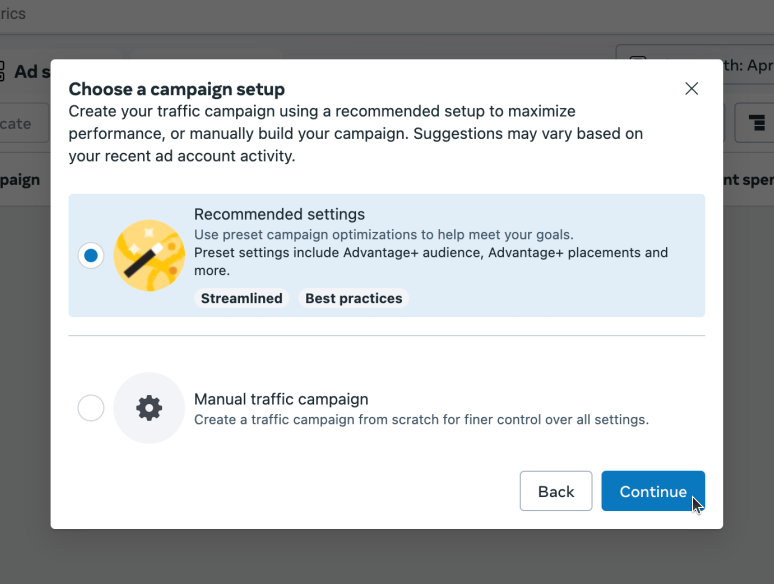774x584 pixels.
Task: Click the Duplicate button in background toolbar
Action: click(x=22, y=124)
